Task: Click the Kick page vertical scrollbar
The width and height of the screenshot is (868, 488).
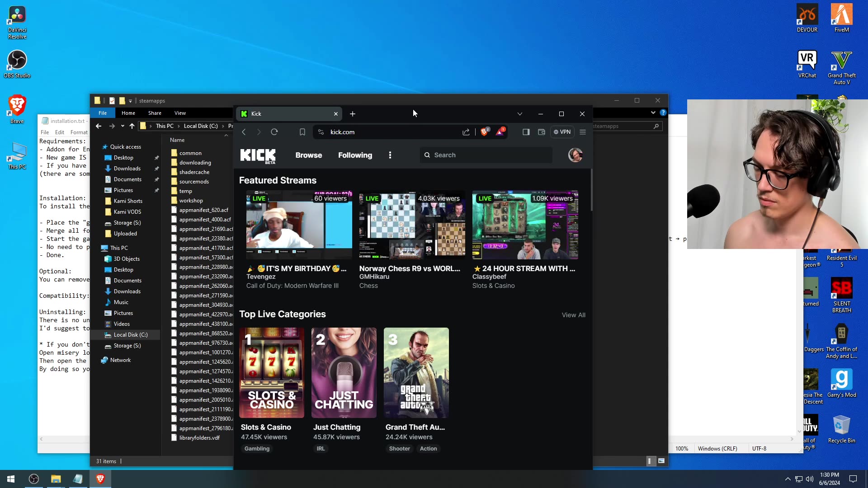Action: pyautogui.click(x=591, y=190)
